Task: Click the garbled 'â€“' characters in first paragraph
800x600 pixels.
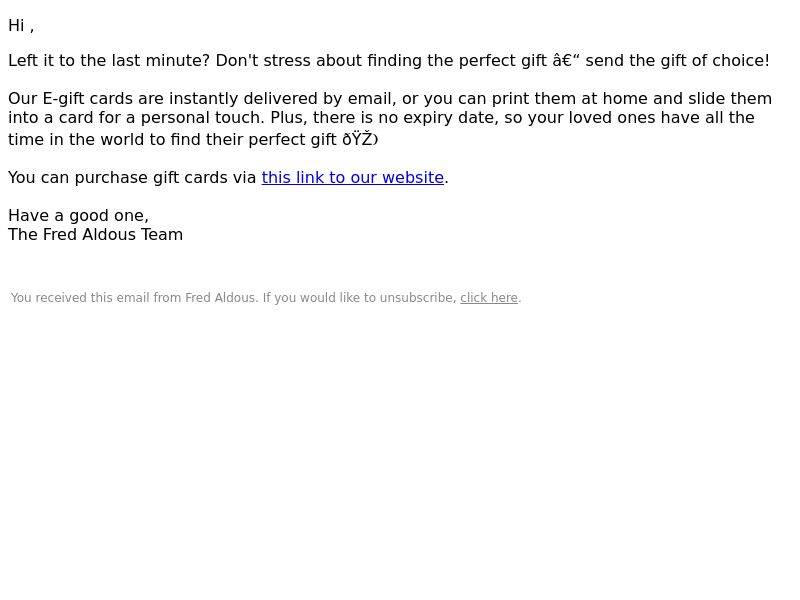Action: (566, 61)
